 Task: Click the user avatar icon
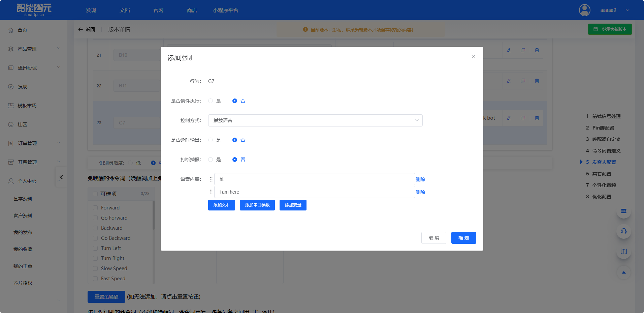pos(584,10)
